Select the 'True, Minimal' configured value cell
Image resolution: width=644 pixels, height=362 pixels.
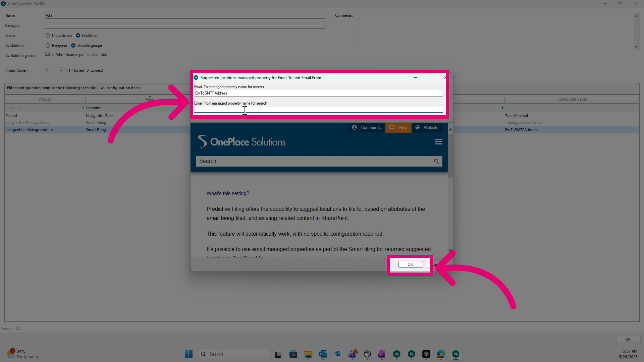point(517,116)
